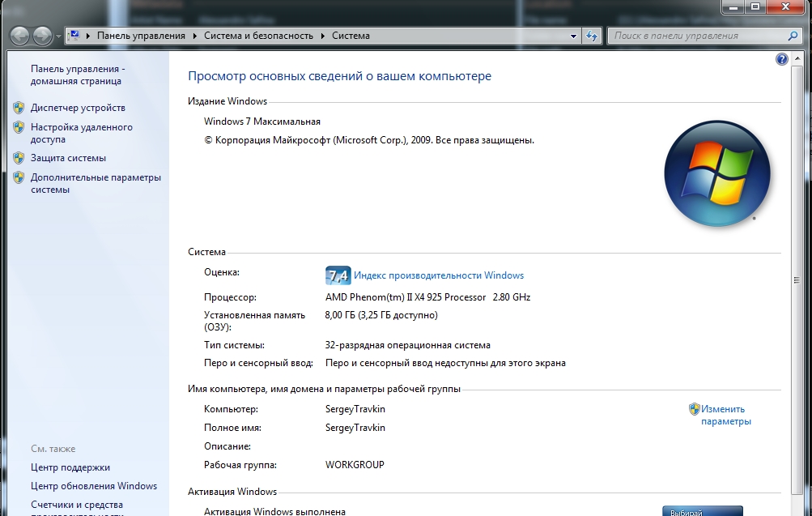Viewport: 812px width, 516px height.
Task: Open Help via the blue question mark
Action: click(x=781, y=59)
